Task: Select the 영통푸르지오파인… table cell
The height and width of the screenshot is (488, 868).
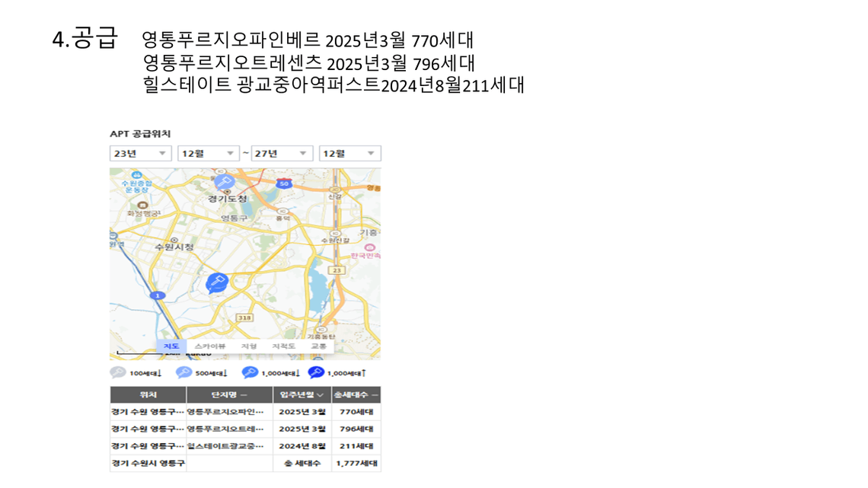Action: pyautogui.click(x=229, y=412)
